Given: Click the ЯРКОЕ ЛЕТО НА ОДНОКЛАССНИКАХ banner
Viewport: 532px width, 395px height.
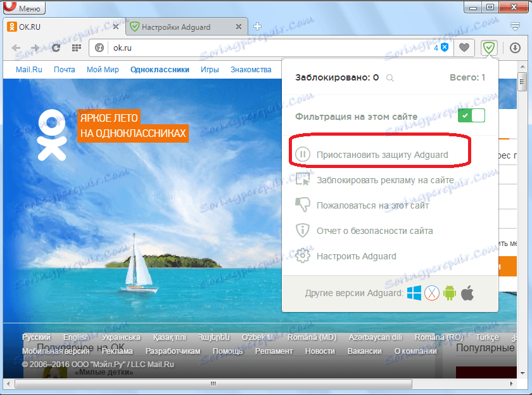Looking at the screenshot, I should 133,126.
